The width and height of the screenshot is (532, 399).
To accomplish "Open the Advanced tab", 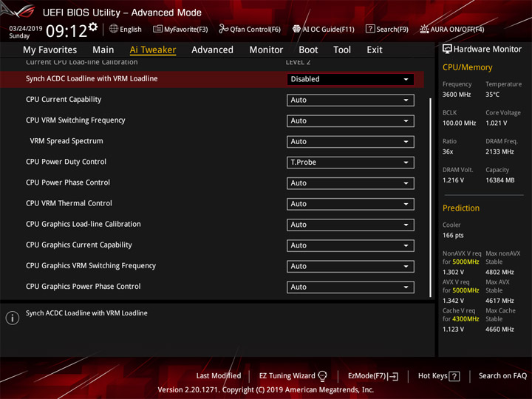I will coord(212,50).
